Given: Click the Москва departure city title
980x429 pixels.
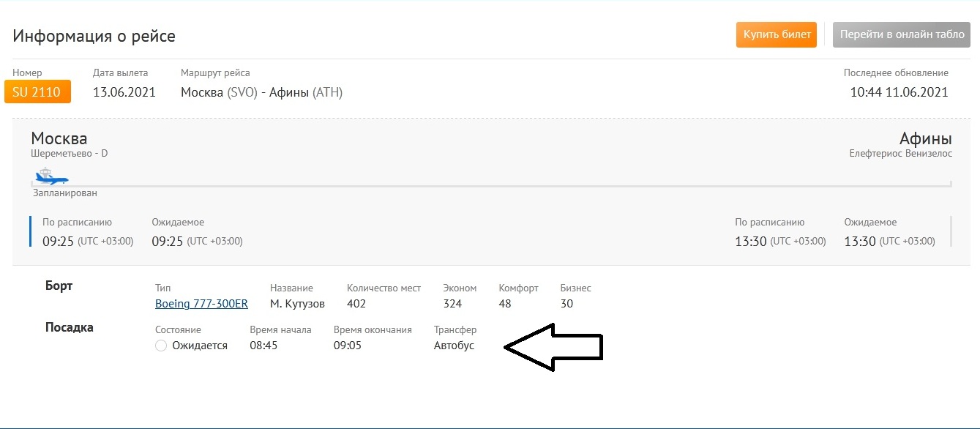Looking at the screenshot, I should coord(59,138).
